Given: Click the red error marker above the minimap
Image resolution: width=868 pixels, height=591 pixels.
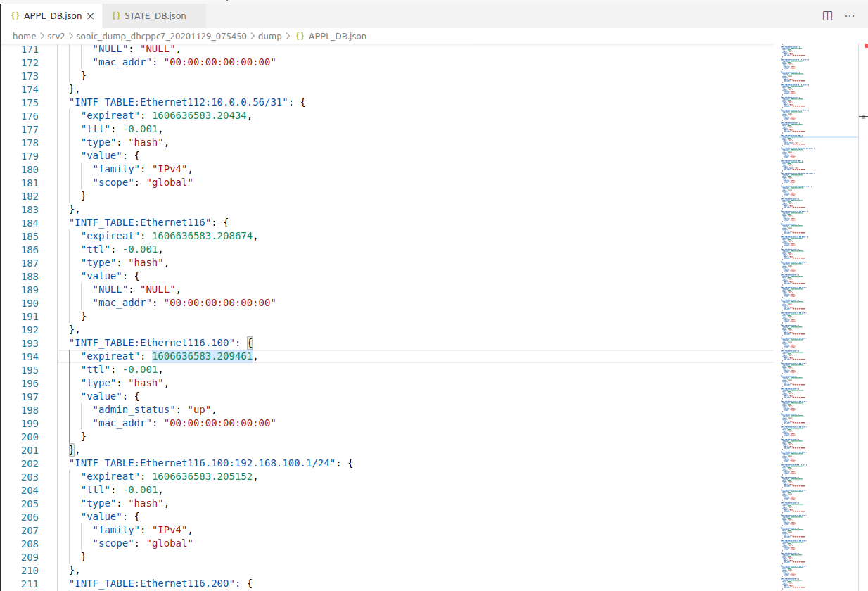Looking at the screenshot, I should pyautogui.click(x=865, y=45).
